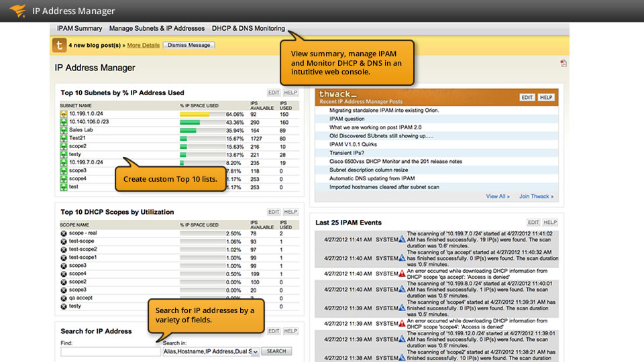Click the SolarWinds logo icon
This screenshot has width=644, height=362.
click(x=17, y=11)
